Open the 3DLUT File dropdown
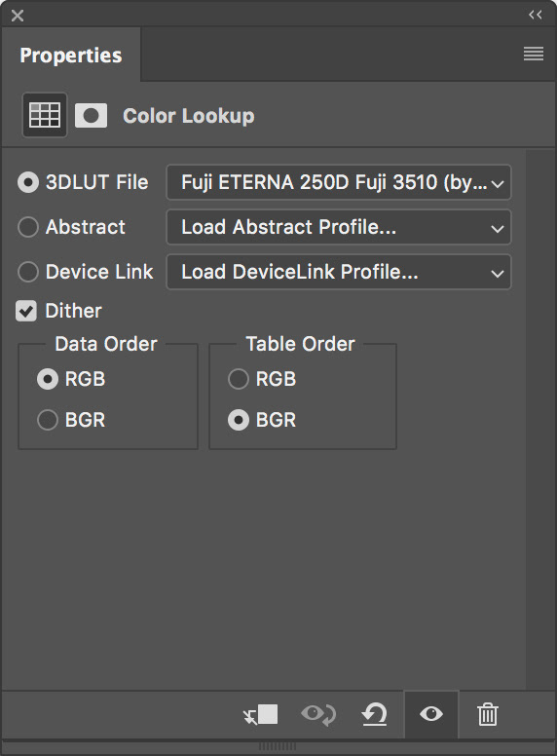The width and height of the screenshot is (557, 756). (338, 182)
